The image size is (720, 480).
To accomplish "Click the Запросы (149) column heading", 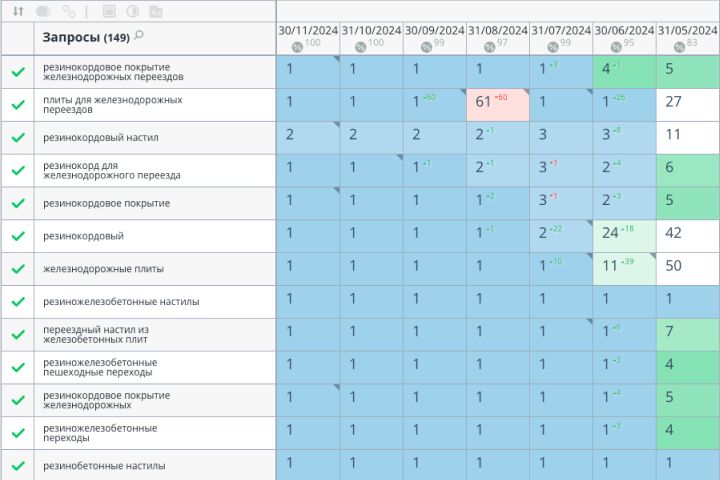I will 86,37.
